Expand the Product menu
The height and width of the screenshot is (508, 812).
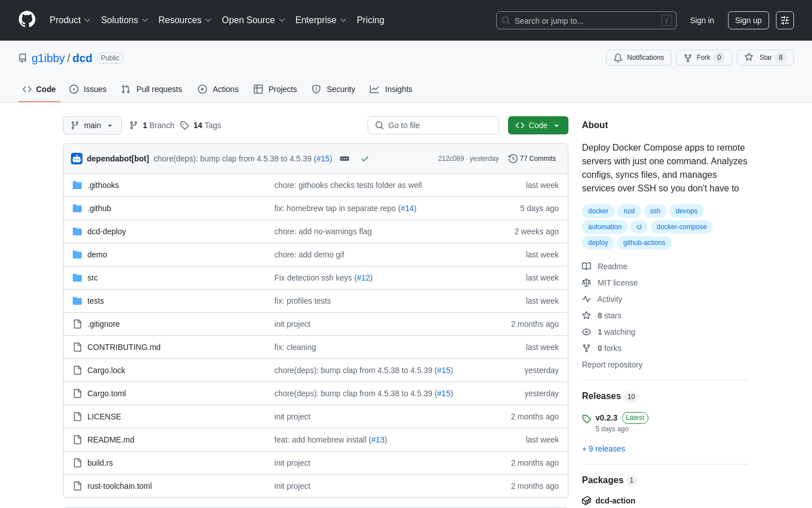[x=70, y=20]
